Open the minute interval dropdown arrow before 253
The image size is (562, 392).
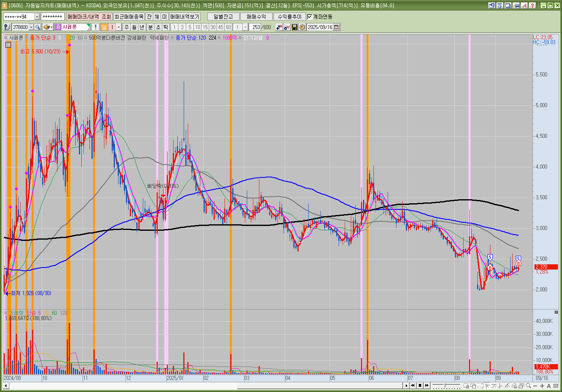pyautogui.click(x=245, y=27)
